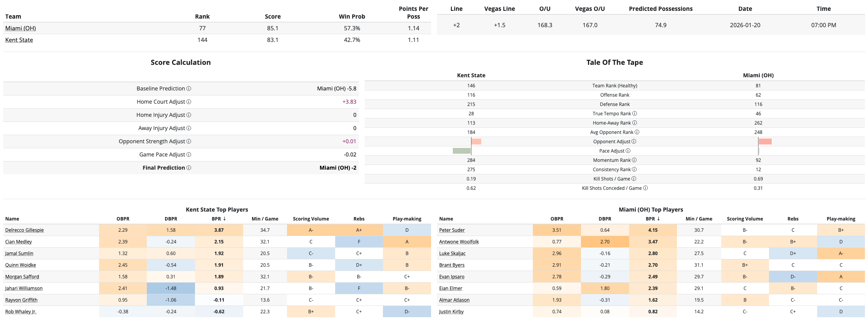Screen dimensions: 868x323
Task: Click info icon next to Consistency Rank
Action: click(x=634, y=170)
